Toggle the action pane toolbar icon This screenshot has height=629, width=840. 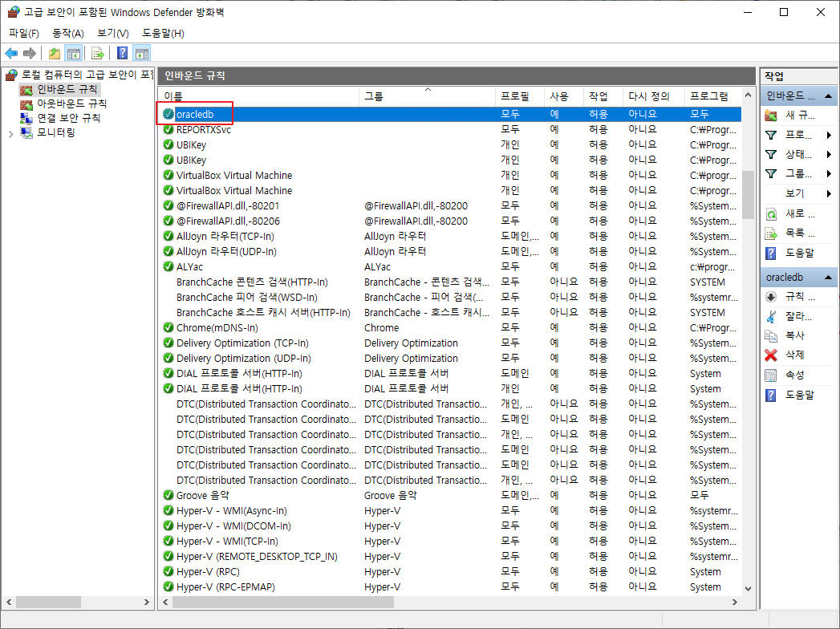[x=142, y=53]
